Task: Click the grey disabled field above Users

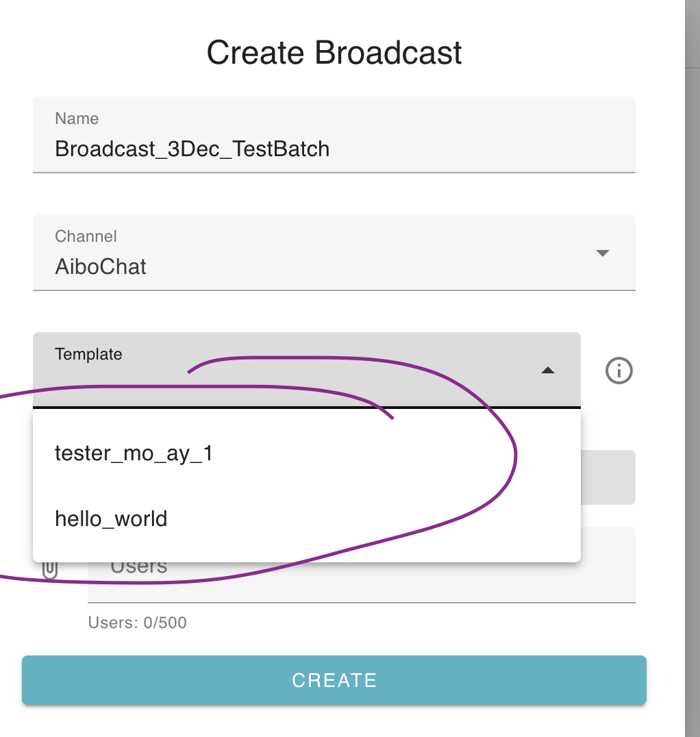Action: tap(610, 477)
